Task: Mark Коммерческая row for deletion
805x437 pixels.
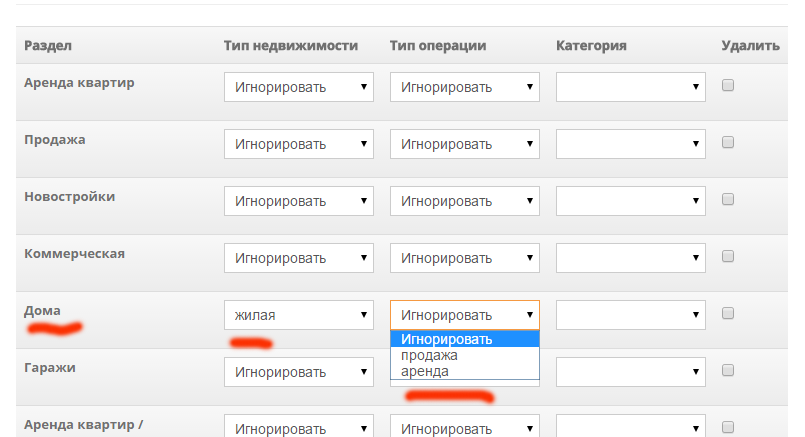Action: tap(727, 256)
